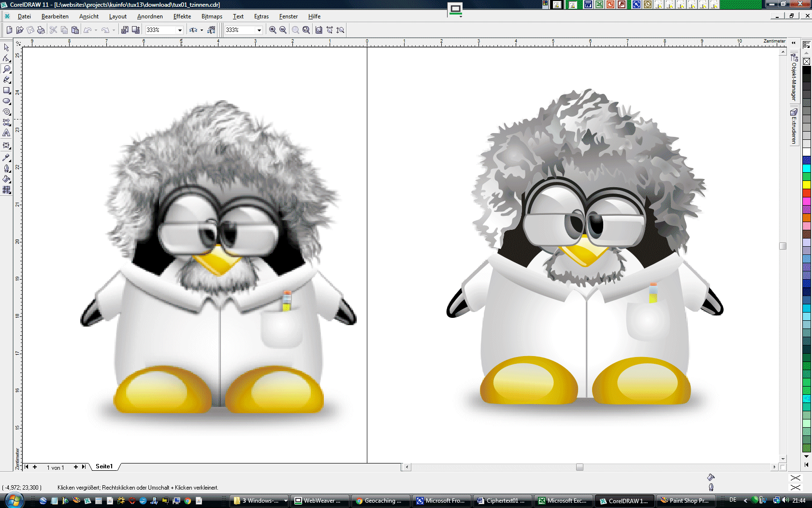This screenshot has width=812, height=508.
Task: Pick the yellow color swatch
Action: pyautogui.click(x=807, y=185)
